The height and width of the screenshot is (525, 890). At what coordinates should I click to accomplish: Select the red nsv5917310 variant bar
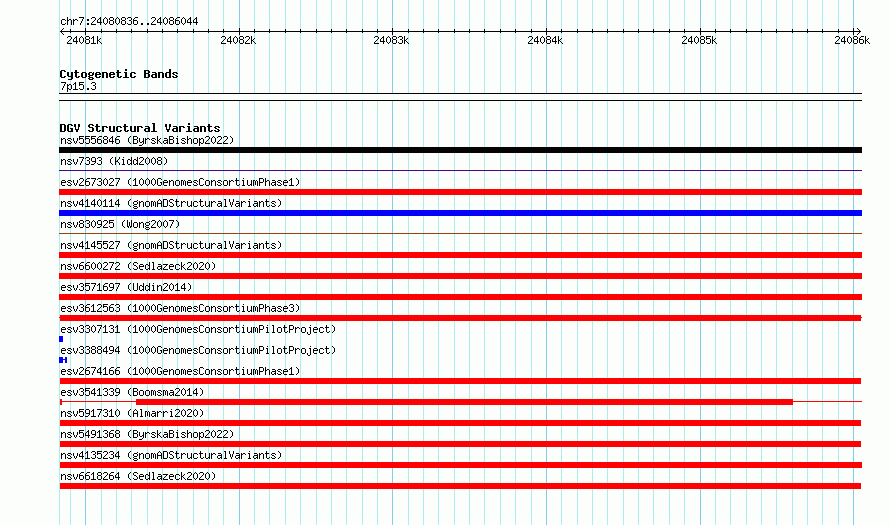pos(460,423)
